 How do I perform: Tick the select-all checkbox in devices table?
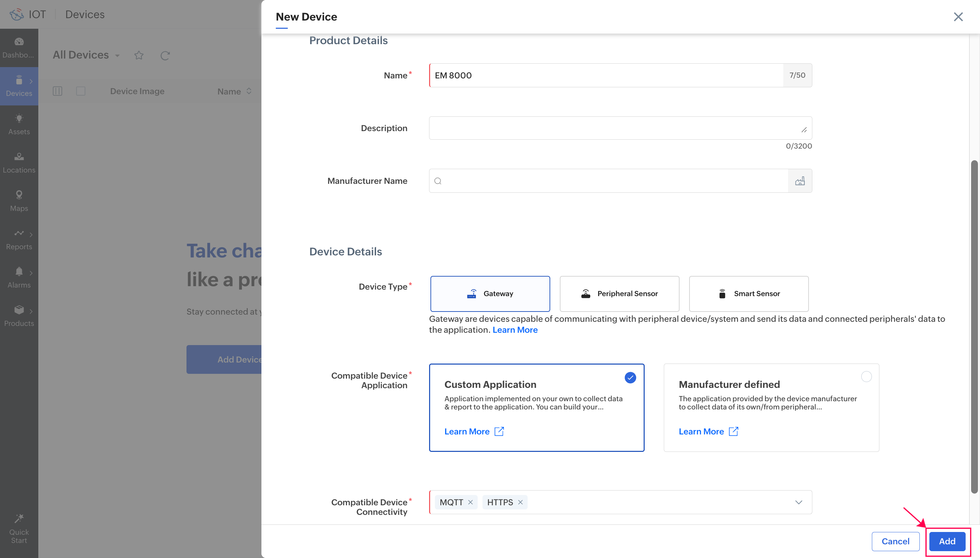point(80,91)
